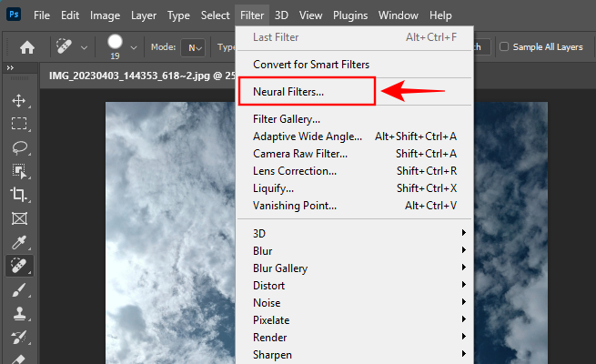Select the Lasso tool
This screenshot has width=596, height=364.
coord(19,147)
